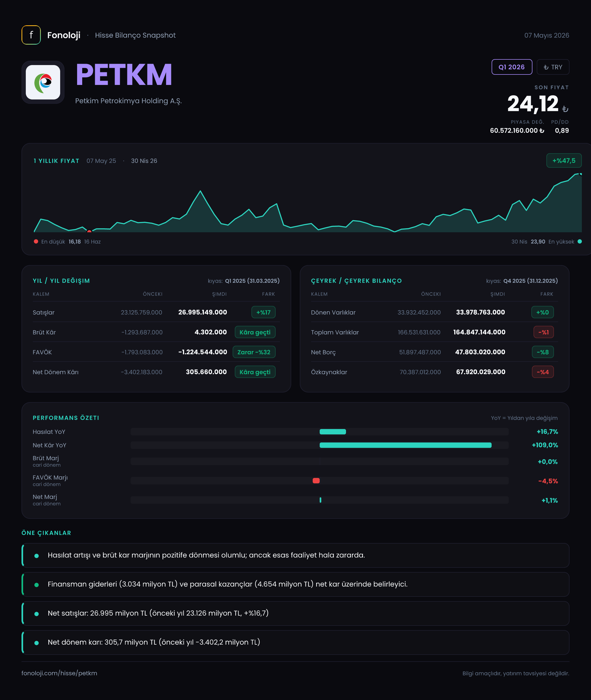Click the Net Dönem Kârı 'Kâra geçti' badge

click(x=255, y=372)
